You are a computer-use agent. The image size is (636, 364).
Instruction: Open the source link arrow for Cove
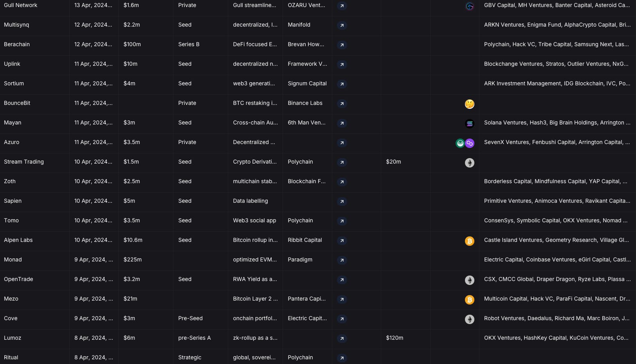point(342,319)
